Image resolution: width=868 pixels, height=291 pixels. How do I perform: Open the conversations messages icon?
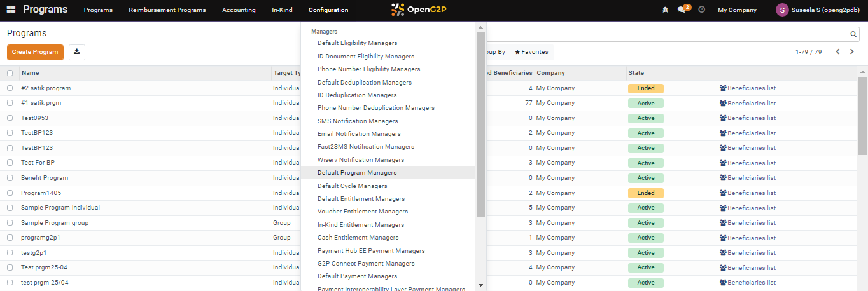(682, 10)
